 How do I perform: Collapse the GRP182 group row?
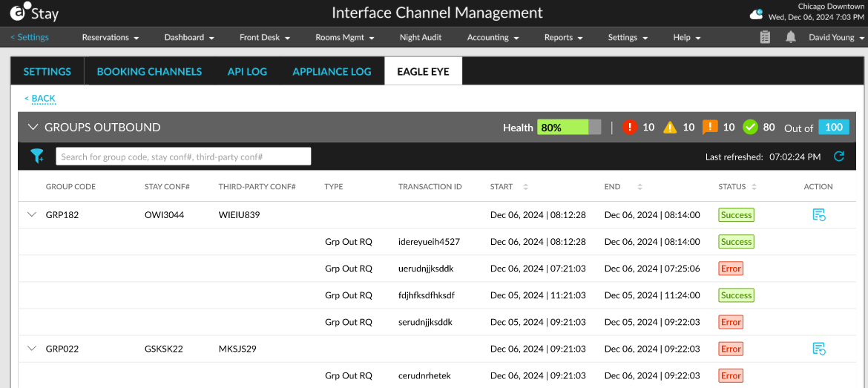pyautogui.click(x=32, y=214)
